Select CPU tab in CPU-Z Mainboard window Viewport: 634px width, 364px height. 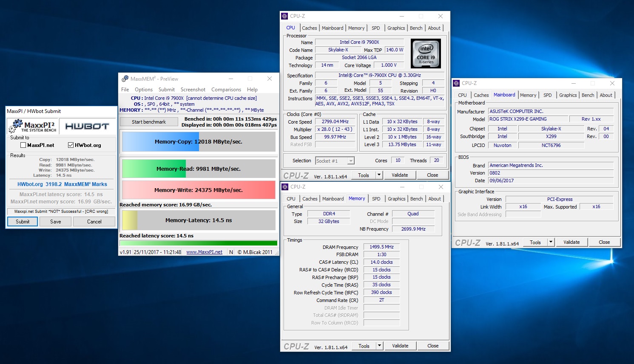pyautogui.click(x=462, y=95)
